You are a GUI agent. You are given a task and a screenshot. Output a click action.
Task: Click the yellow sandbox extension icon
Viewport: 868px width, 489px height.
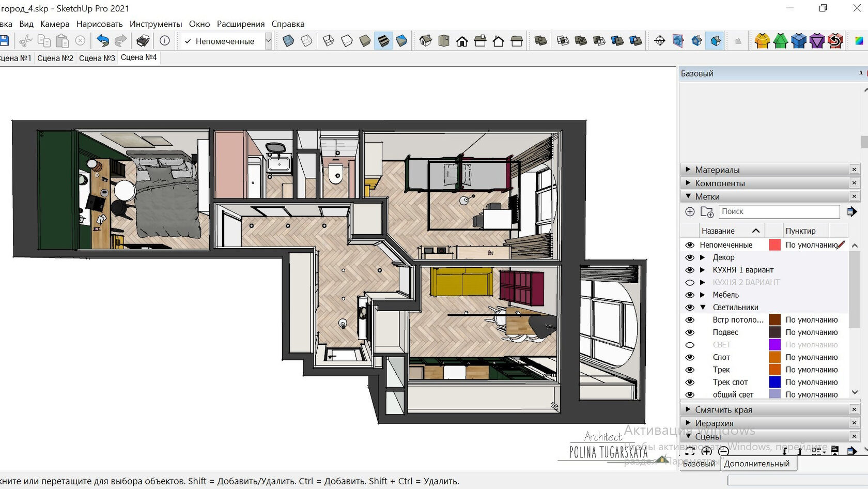pyautogui.click(x=762, y=41)
